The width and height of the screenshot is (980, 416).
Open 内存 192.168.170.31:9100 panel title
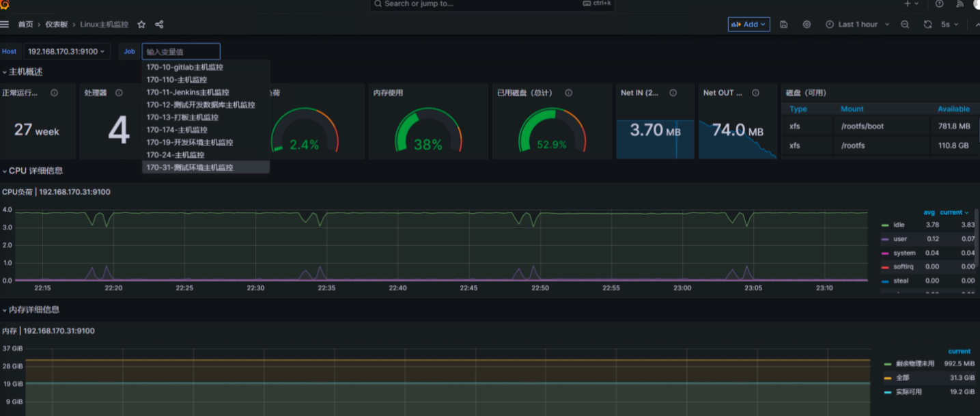click(x=48, y=331)
